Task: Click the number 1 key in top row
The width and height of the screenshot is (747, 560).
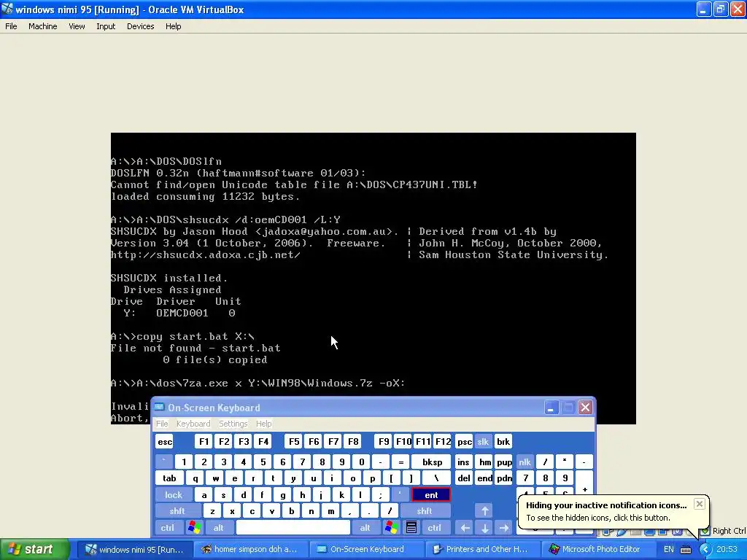Action: pos(184,462)
